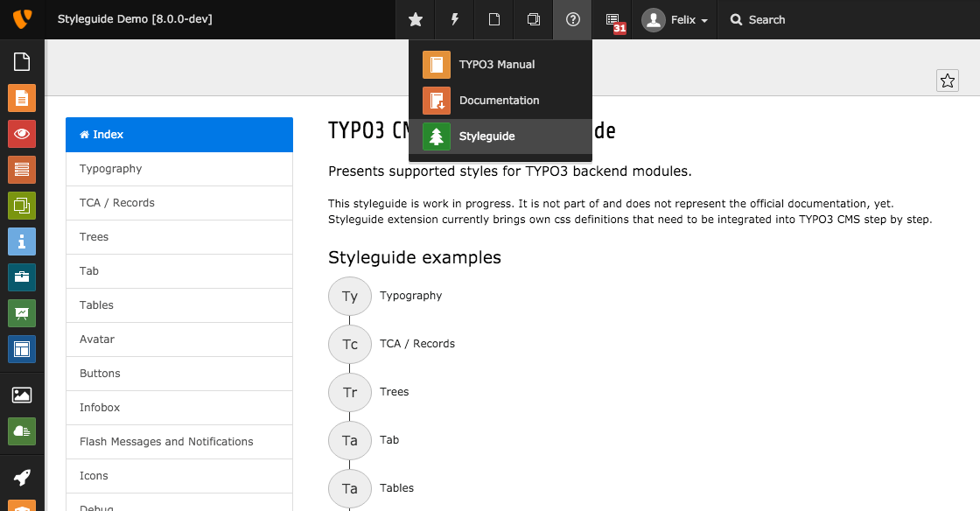Click the Ty circle for Typography example

(x=350, y=296)
